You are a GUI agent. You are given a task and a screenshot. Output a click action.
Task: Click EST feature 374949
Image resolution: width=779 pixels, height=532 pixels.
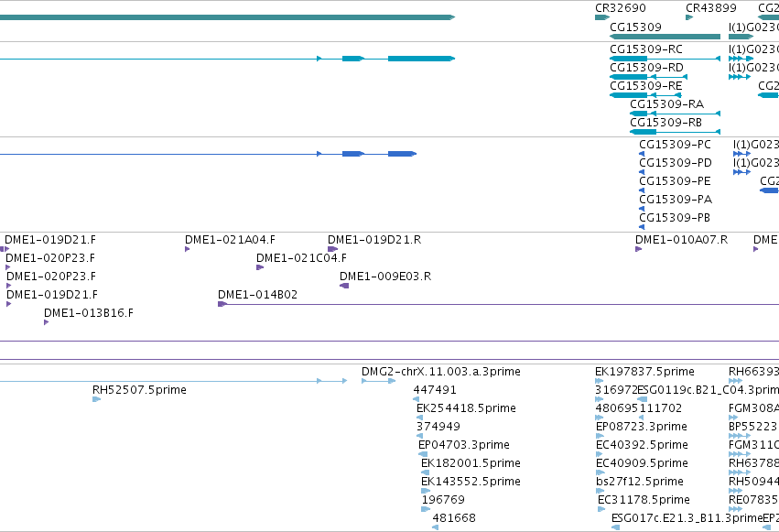pos(438,428)
